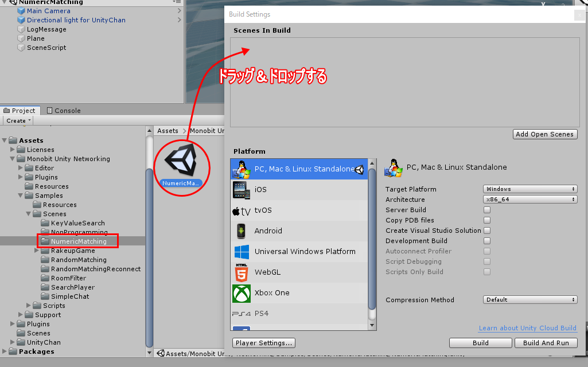The width and height of the screenshot is (588, 367).
Task: Open the Target Platform dropdown
Action: coord(530,189)
